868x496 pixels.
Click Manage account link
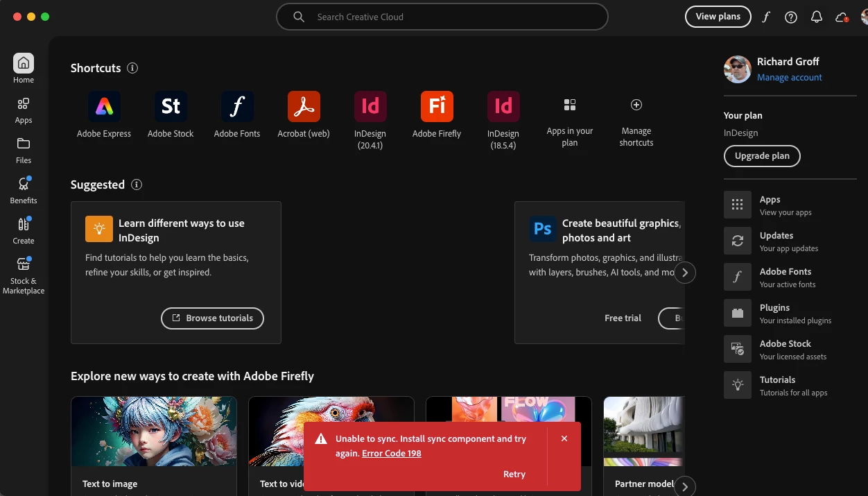[790, 77]
